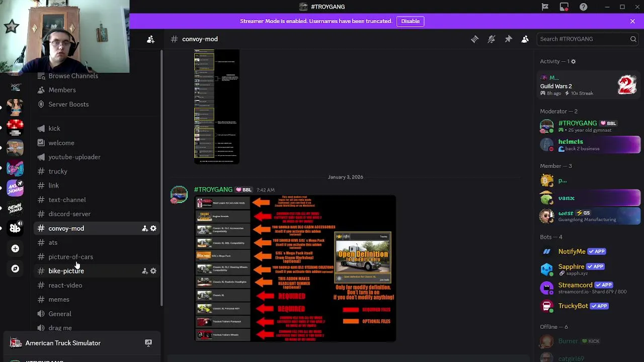Open Activity settings gear in member list
This screenshot has width=644, height=362.
(x=573, y=61)
